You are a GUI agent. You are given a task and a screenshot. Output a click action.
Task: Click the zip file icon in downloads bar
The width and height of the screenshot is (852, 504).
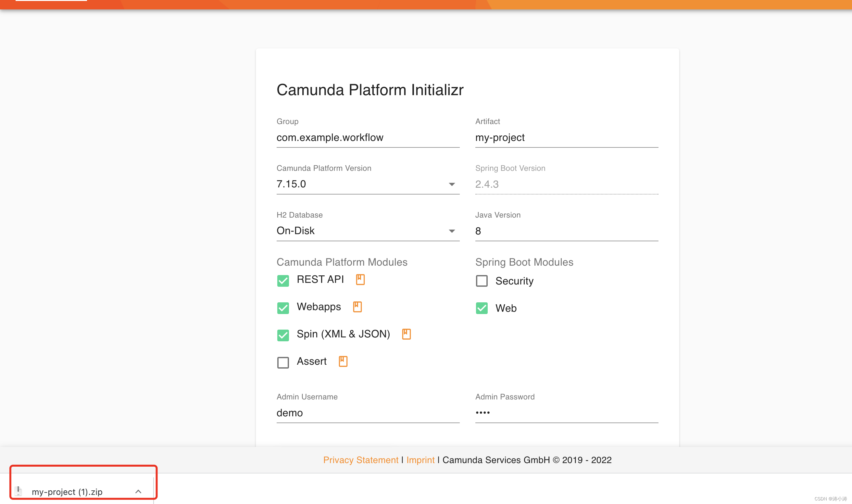pyautogui.click(x=19, y=491)
